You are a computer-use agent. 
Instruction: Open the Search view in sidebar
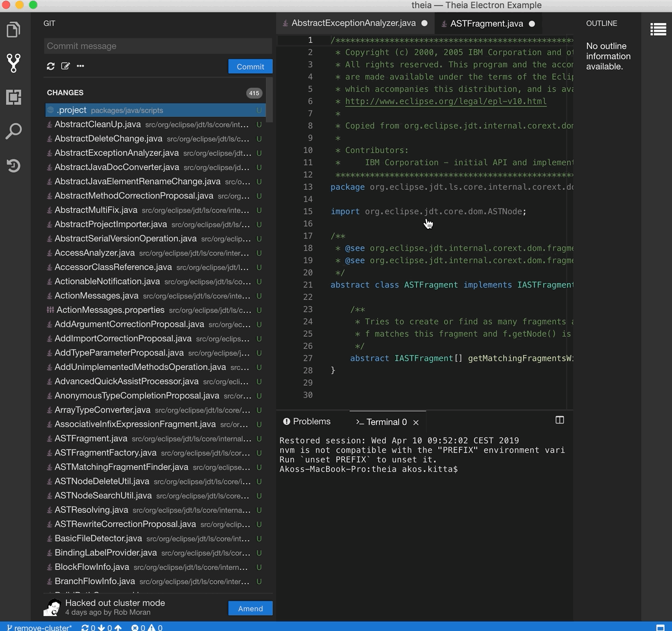click(x=14, y=131)
